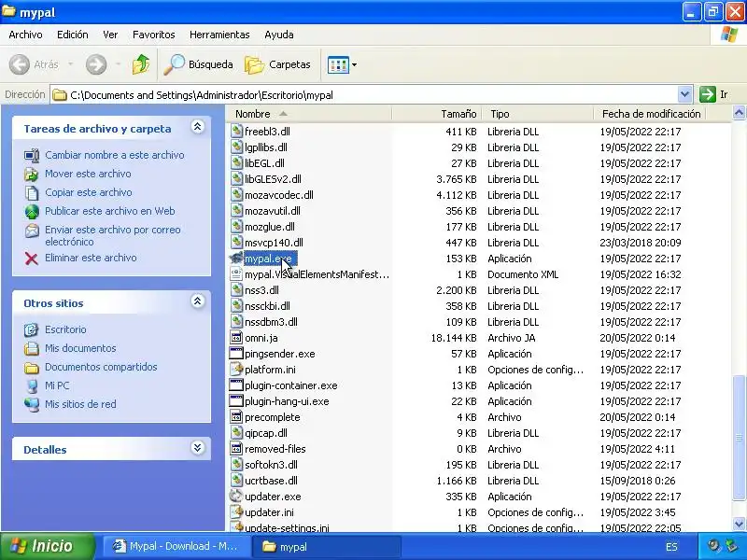Screen dimensions: 747x560
Task: Select mozavcodec.dll file icon
Action: point(236,195)
